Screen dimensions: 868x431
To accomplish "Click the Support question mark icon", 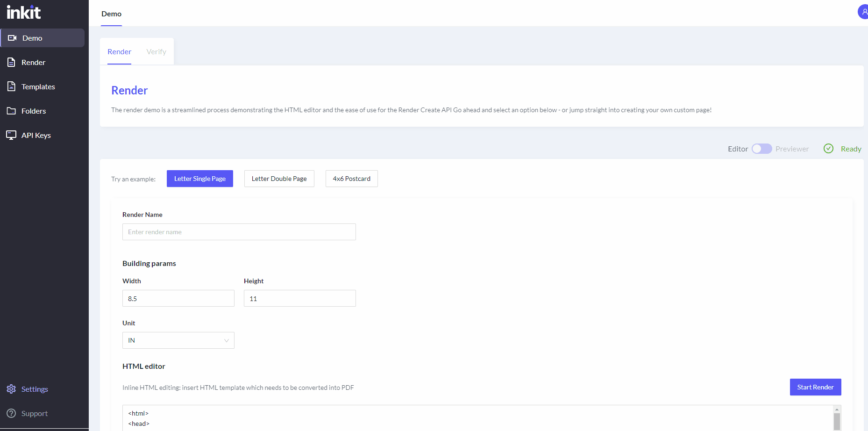I will click(x=11, y=413).
